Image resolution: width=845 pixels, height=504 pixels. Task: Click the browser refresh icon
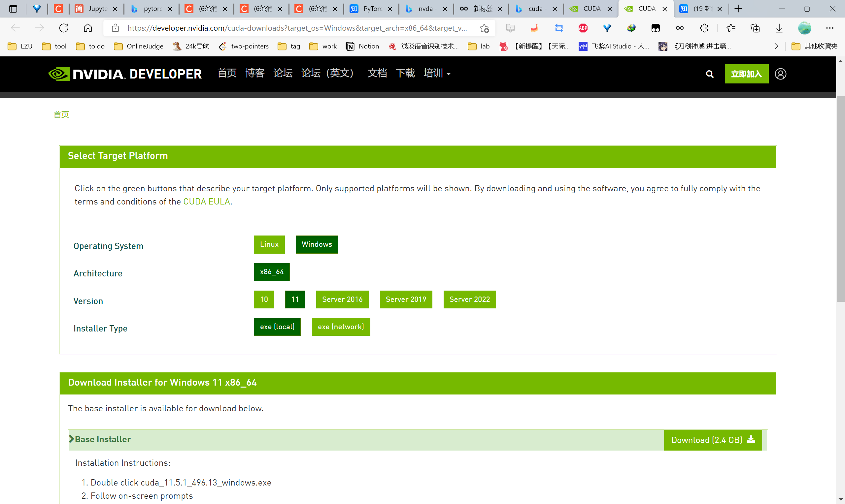(64, 28)
